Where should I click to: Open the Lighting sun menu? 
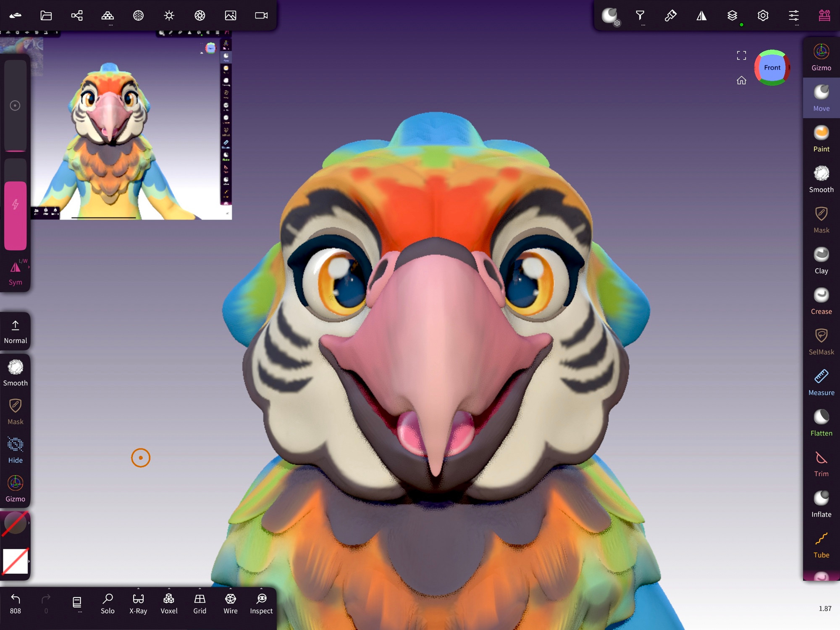(x=169, y=16)
